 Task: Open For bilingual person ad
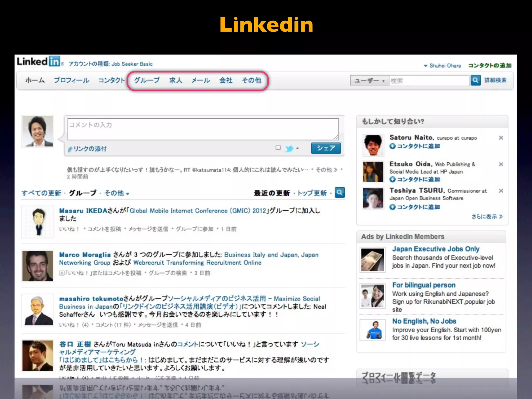(424, 285)
